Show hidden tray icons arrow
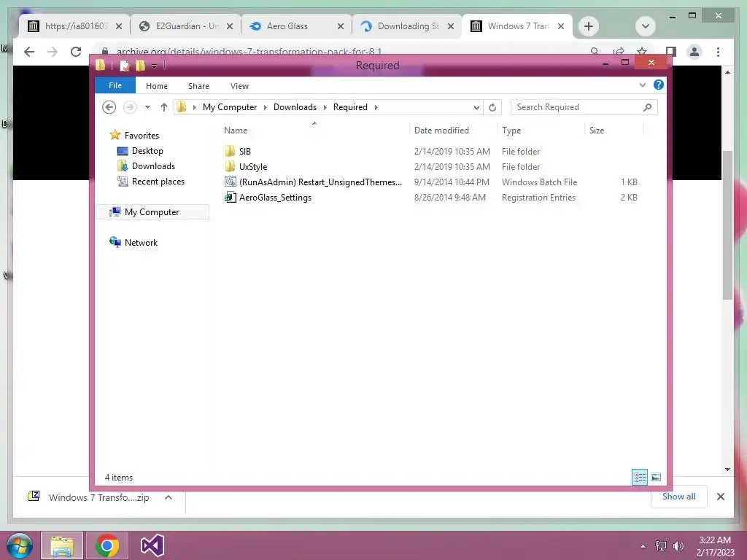This screenshot has height=560, width=747. [x=643, y=546]
